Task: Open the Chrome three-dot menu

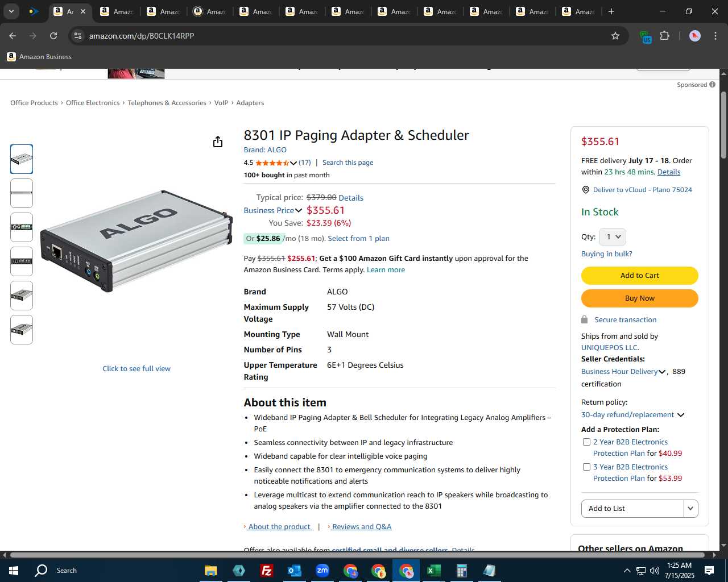Action: 715,36
